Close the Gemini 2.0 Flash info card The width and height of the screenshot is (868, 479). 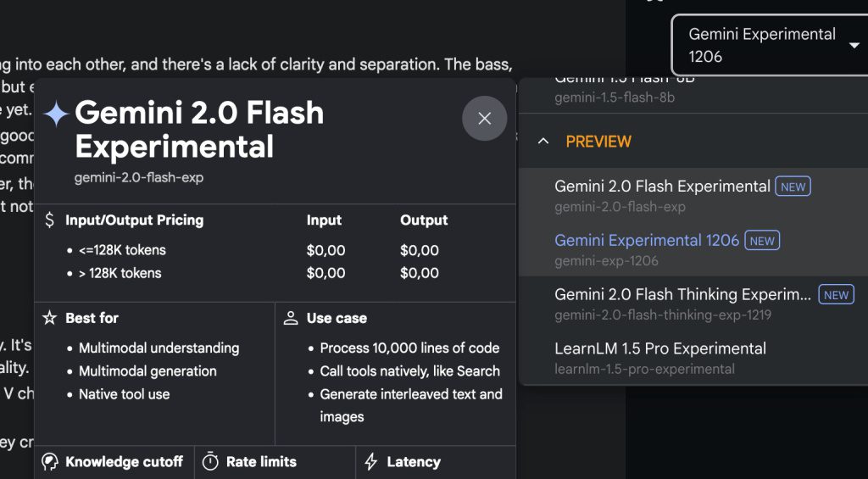484,119
